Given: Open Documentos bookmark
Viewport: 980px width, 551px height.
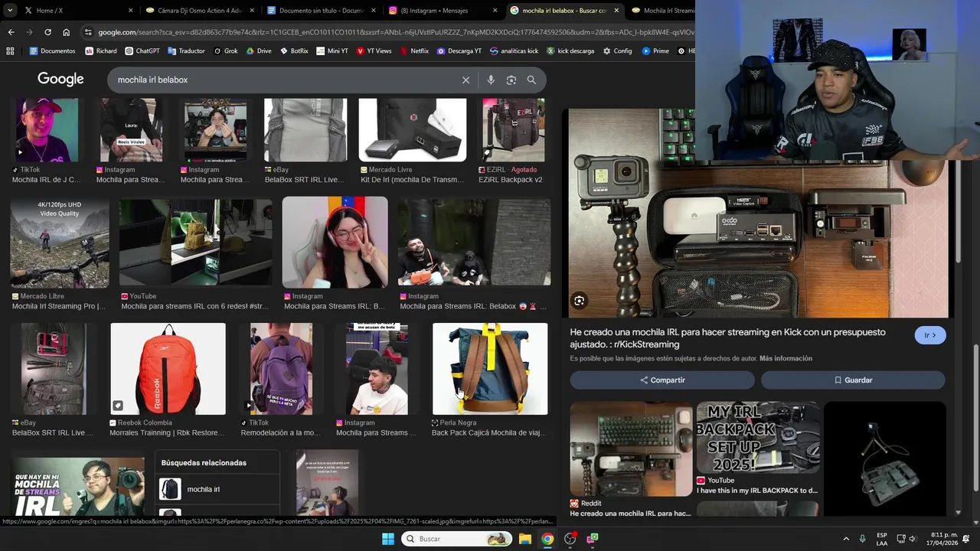Looking at the screenshot, I should click(52, 51).
